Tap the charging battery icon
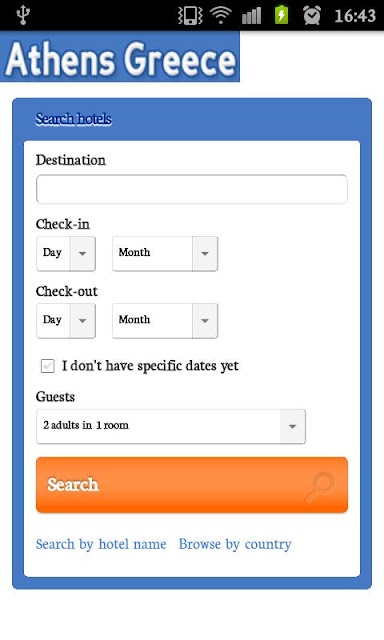 [282, 15]
